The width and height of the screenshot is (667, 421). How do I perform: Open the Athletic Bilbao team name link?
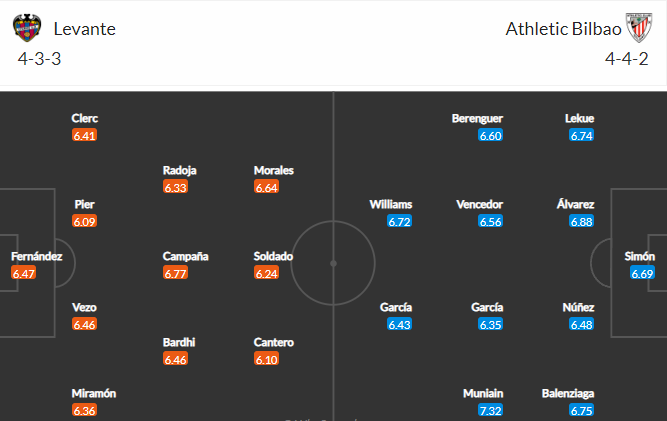point(560,29)
